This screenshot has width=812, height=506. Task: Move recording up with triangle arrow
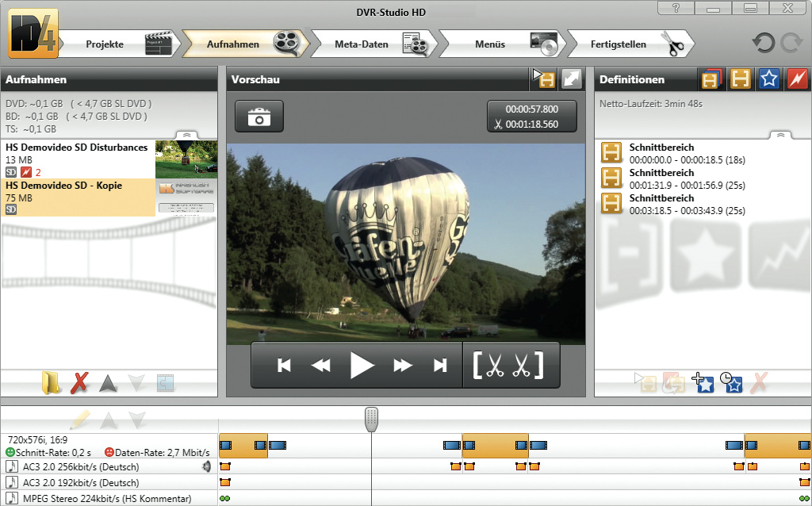pos(108,384)
